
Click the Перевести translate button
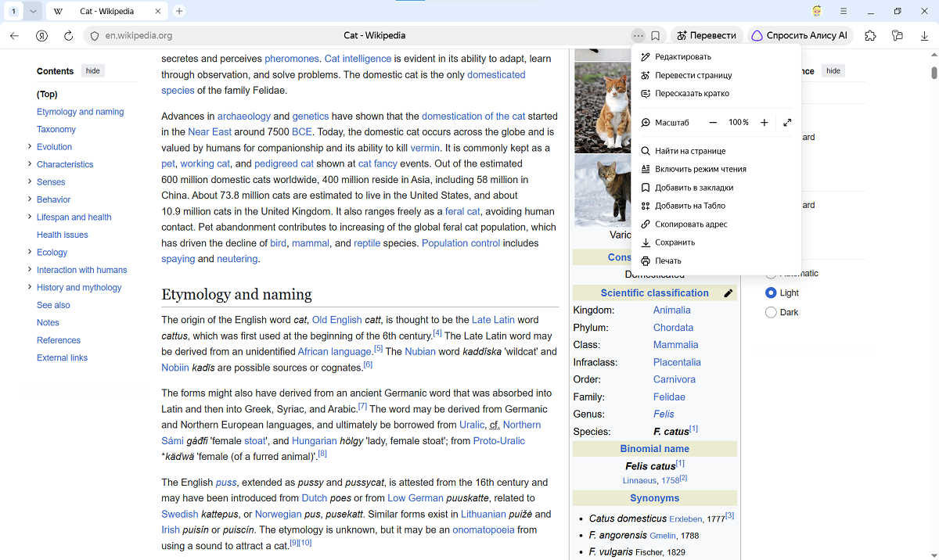click(x=707, y=35)
